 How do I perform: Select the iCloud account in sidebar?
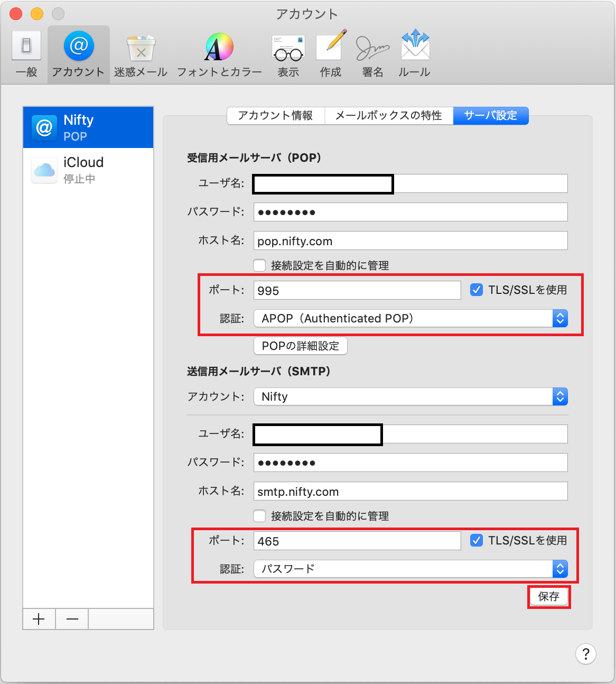88,170
